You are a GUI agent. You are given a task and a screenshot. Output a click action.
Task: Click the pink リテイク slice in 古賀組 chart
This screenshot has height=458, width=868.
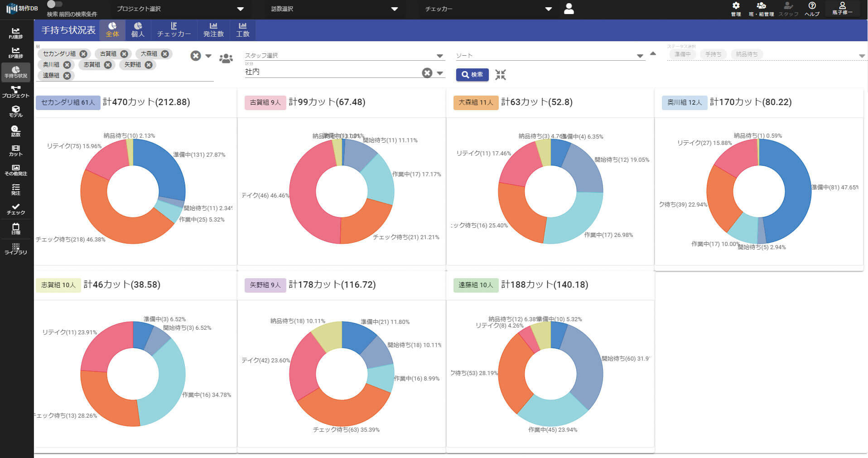303,193
